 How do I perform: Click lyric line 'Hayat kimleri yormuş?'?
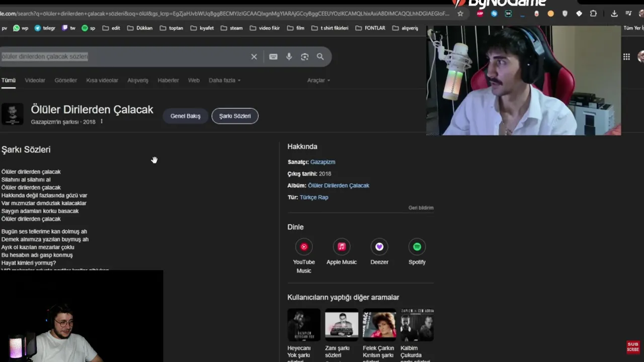click(x=29, y=263)
